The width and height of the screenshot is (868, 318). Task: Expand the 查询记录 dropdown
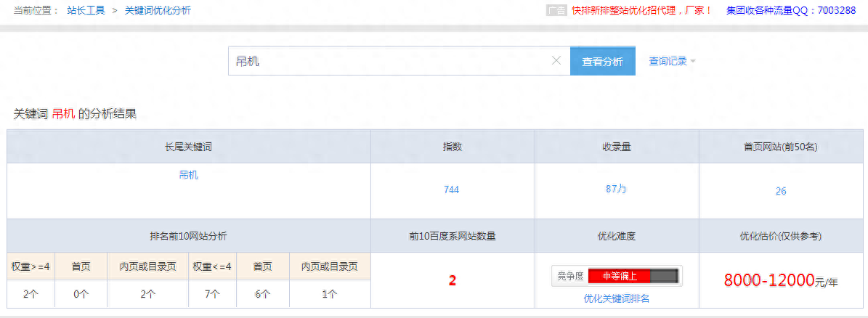672,62
